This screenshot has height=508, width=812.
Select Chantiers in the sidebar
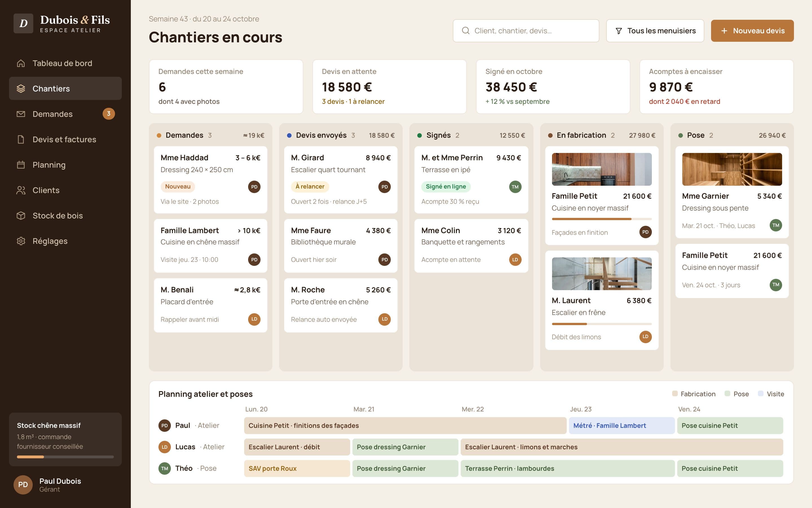tap(65, 88)
